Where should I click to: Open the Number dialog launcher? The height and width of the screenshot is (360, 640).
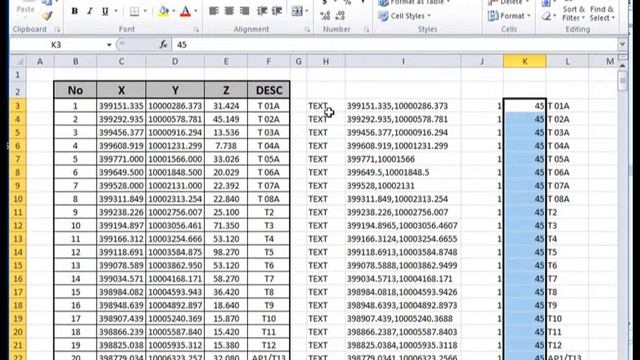(x=366, y=29)
